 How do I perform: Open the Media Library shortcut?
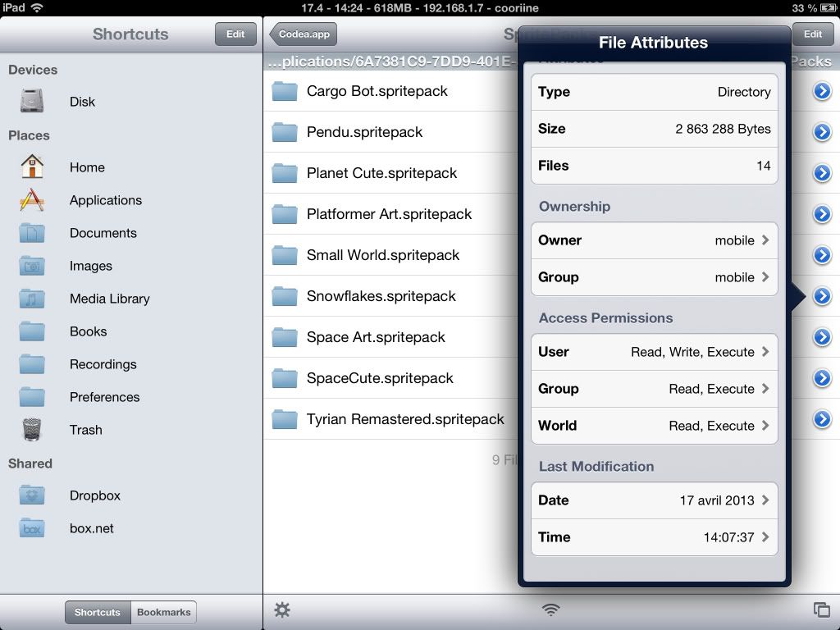click(x=131, y=299)
